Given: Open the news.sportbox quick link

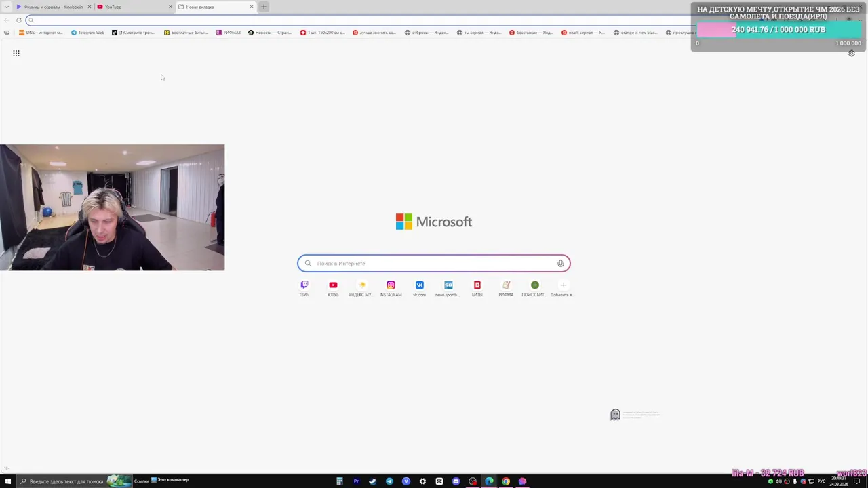Looking at the screenshot, I should pos(448,288).
